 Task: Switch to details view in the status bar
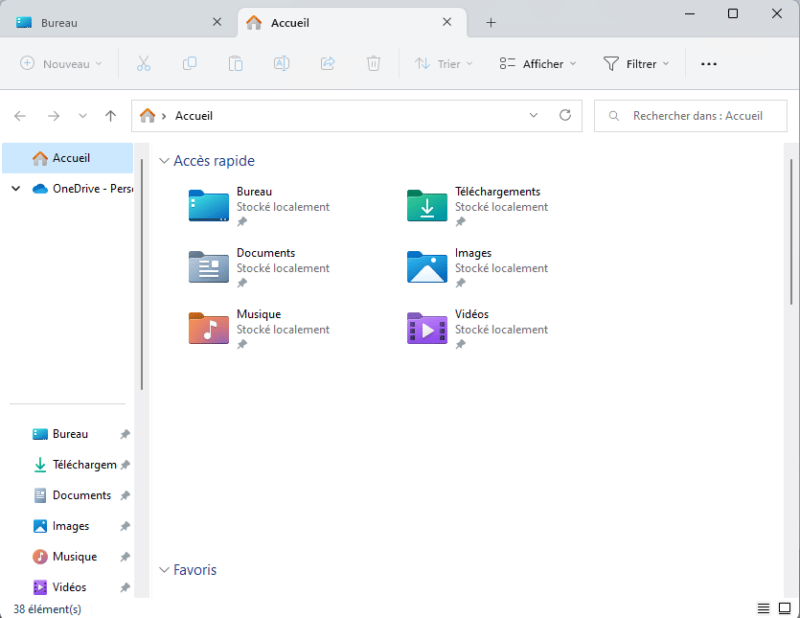[x=764, y=608]
